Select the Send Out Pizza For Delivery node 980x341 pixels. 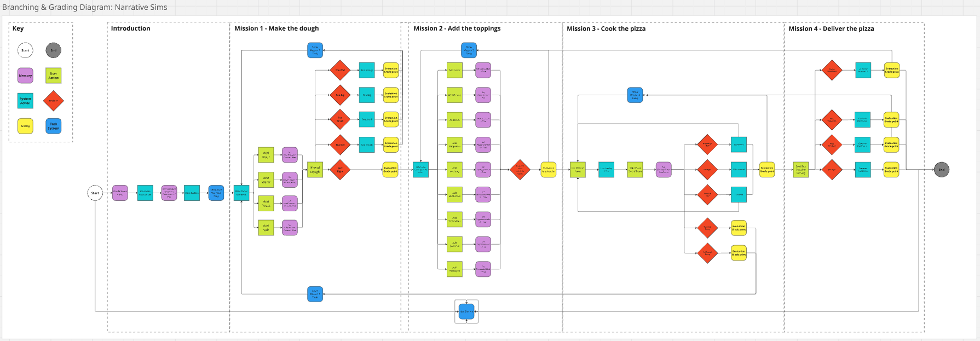(801, 170)
